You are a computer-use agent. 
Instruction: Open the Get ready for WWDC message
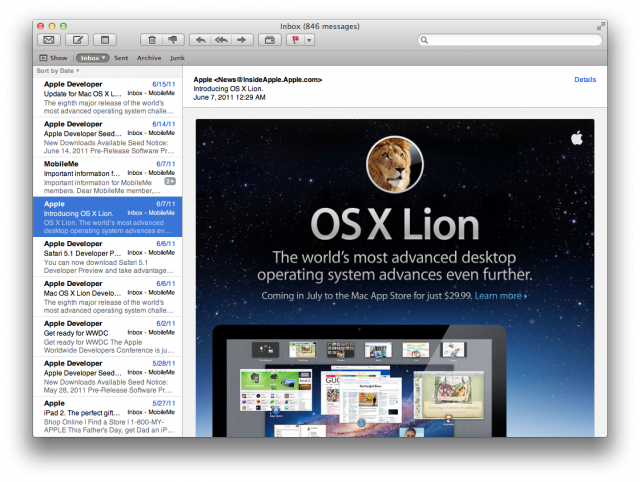108,337
